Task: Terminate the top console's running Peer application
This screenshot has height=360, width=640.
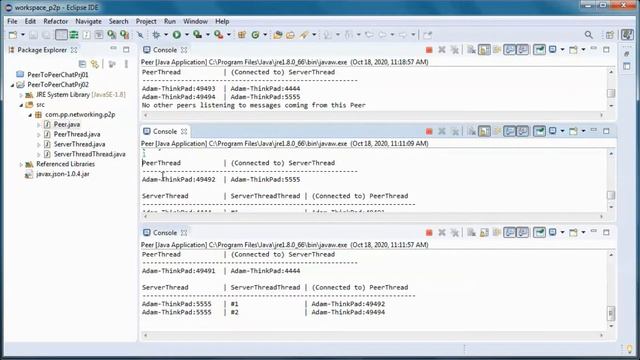Action: point(429,50)
